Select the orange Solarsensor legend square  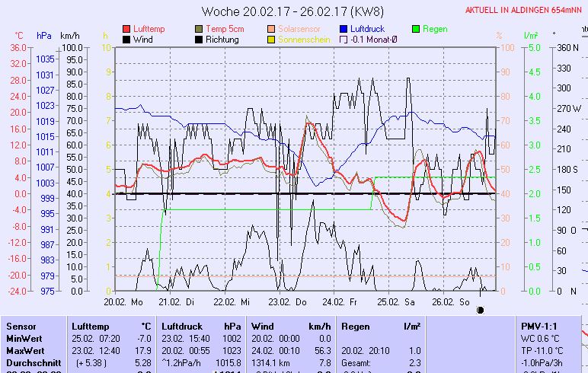(272, 29)
